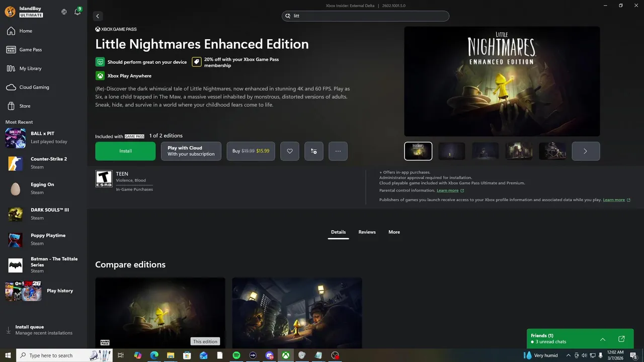Open the 'This edition' card image

coord(160,312)
